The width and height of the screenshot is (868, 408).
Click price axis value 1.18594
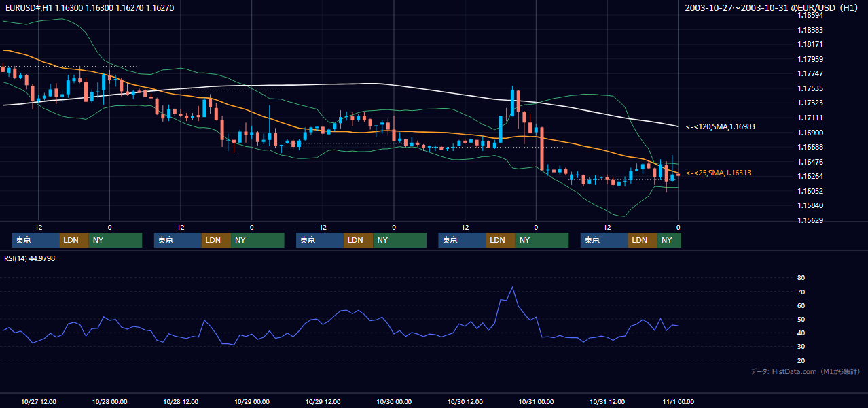[x=810, y=16]
